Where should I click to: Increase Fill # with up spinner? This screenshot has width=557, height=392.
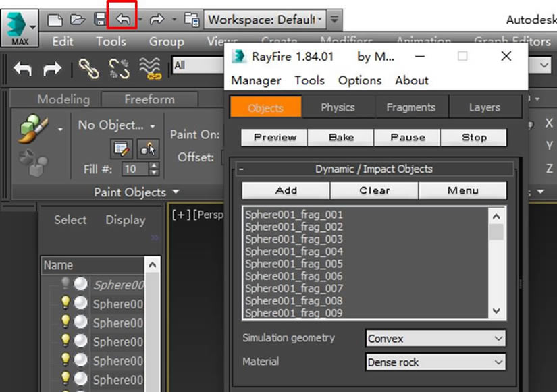[x=154, y=165]
